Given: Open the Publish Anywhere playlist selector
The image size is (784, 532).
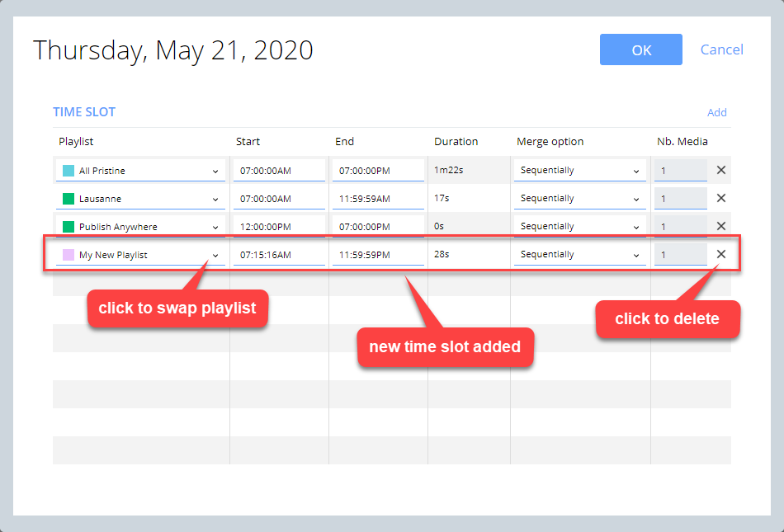Looking at the screenshot, I should [218, 226].
